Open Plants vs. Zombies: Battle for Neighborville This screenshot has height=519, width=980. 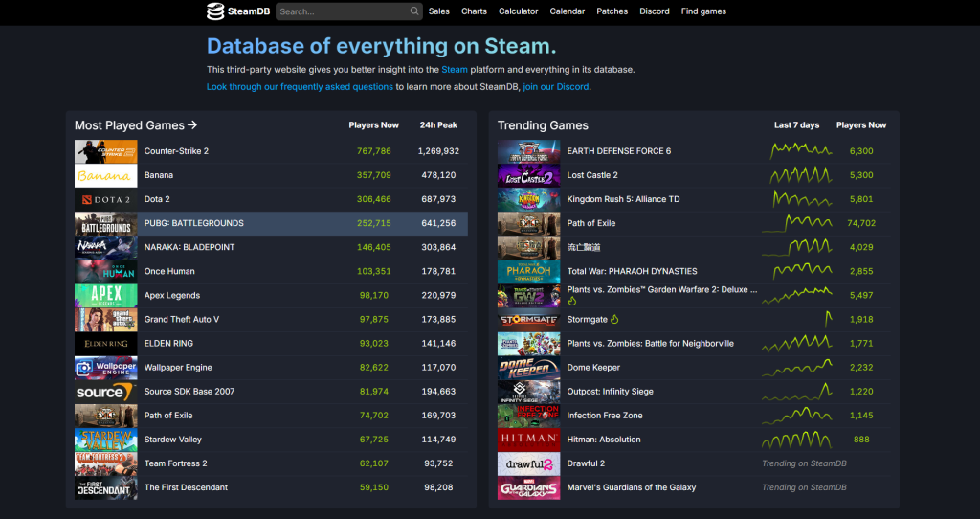tap(650, 344)
